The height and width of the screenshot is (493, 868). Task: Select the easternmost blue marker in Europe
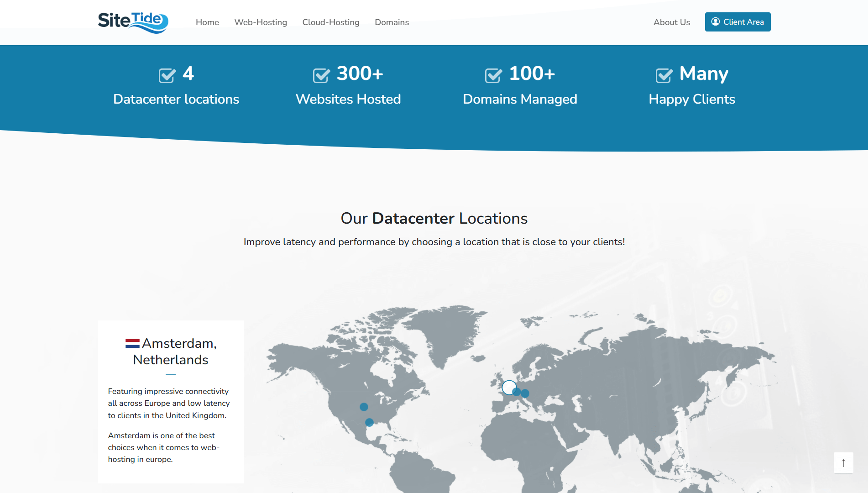[x=525, y=393]
